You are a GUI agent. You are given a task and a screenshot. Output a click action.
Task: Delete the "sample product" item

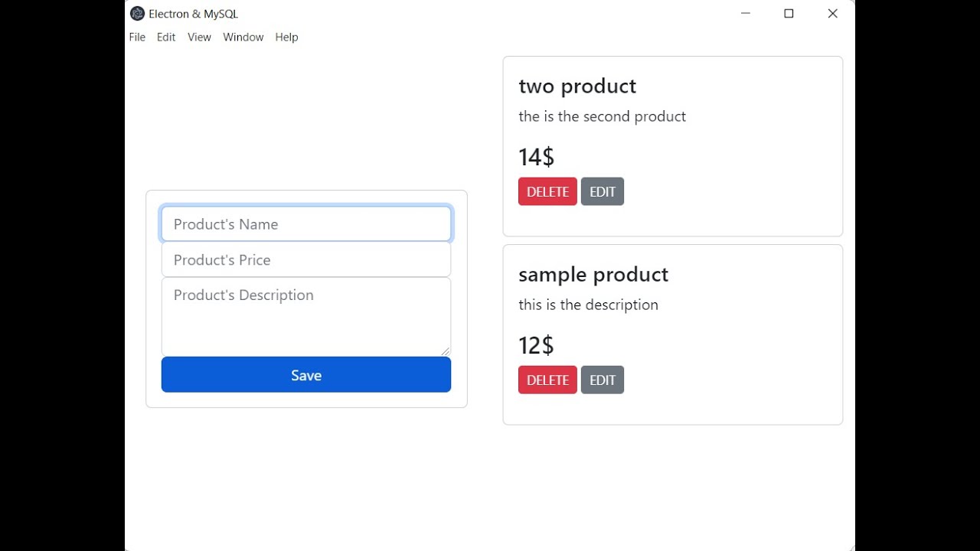(x=547, y=380)
